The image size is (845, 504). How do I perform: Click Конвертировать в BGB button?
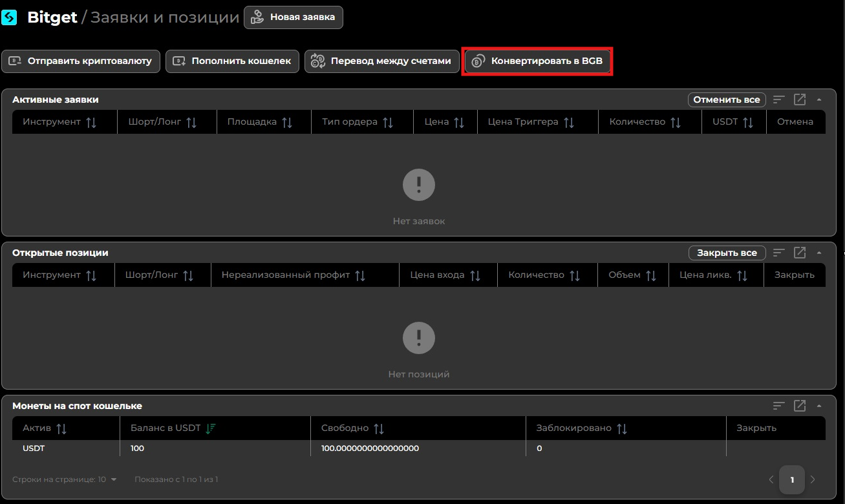click(x=537, y=61)
